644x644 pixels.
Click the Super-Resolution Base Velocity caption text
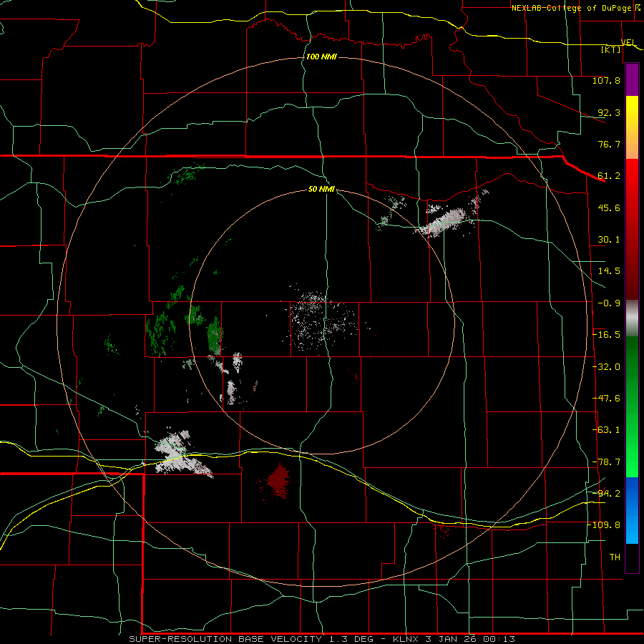click(x=321, y=639)
